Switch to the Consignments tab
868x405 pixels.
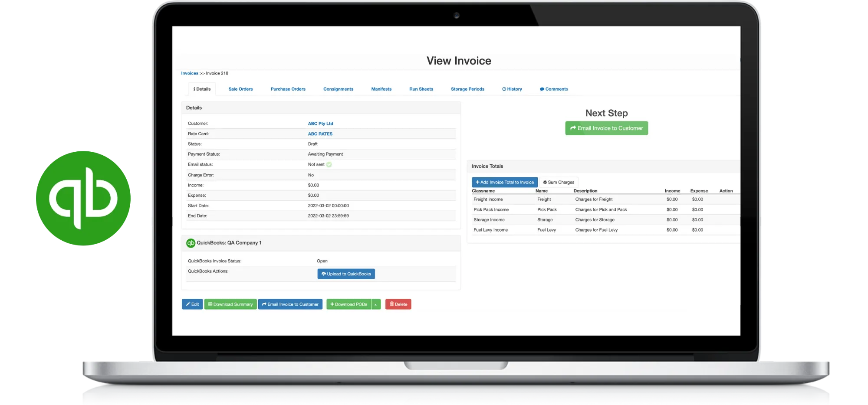tap(338, 89)
